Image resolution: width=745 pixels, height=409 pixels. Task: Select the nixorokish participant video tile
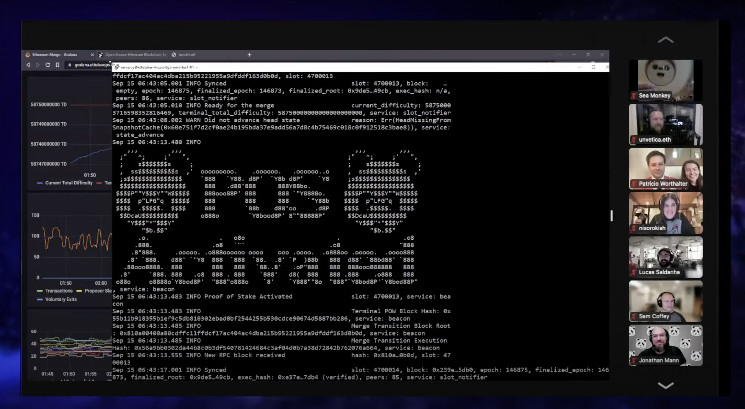(666, 213)
